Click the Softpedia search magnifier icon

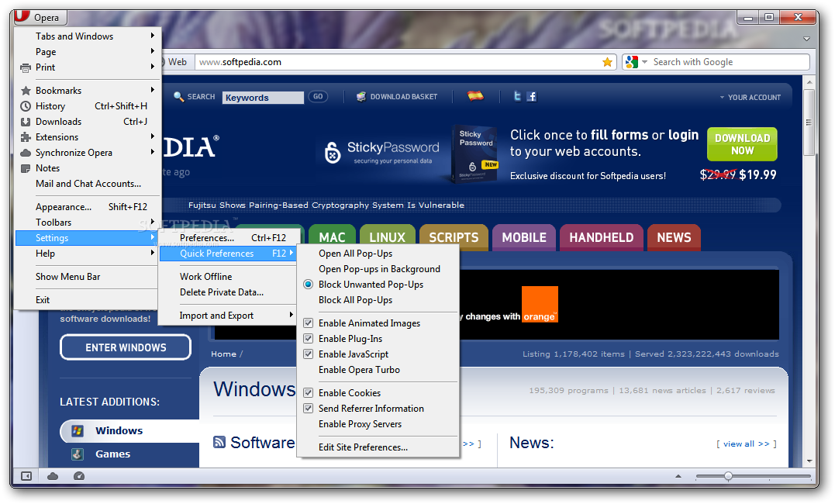[x=178, y=96]
